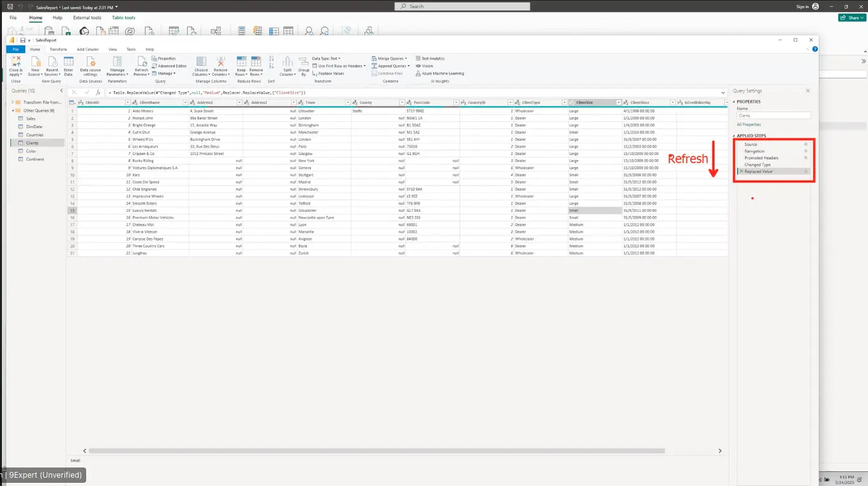
Task: Delete the Replaced Value step
Action: pos(741,172)
